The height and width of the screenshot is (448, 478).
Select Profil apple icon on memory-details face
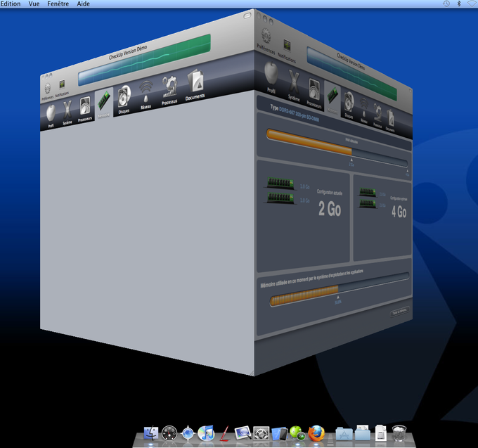tap(271, 76)
